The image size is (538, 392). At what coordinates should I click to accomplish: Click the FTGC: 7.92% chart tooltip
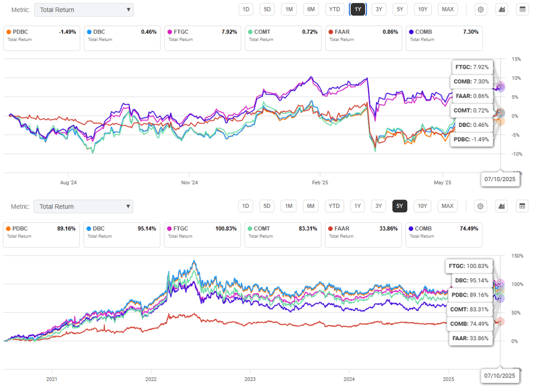(x=472, y=67)
